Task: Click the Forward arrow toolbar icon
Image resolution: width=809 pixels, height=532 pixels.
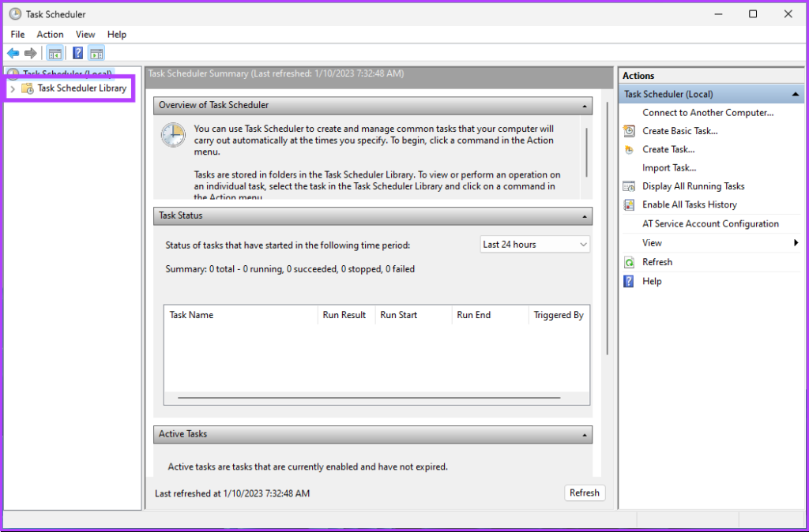Action: point(30,53)
